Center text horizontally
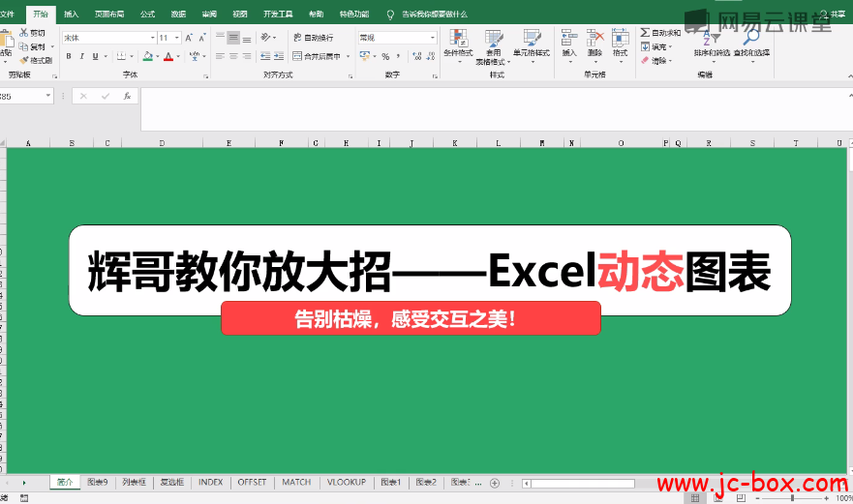 click(x=233, y=56)
